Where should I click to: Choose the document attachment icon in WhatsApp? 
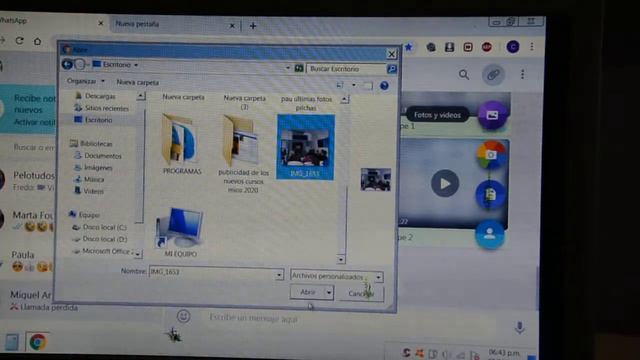click(490, 194)
